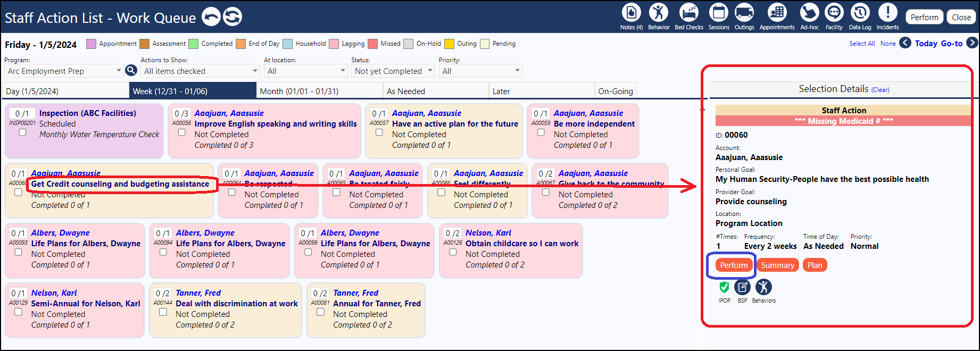This screenshot has width=980, height=351.
Task: Click the Select All link
Action: (x=862, y=44)
